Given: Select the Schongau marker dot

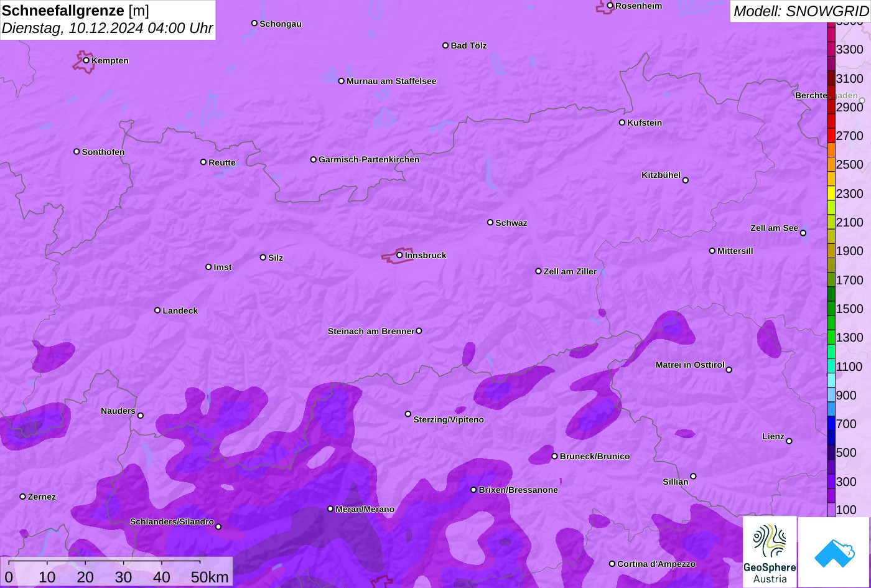Looking at the screenshot, I should [x=254, y=23].
